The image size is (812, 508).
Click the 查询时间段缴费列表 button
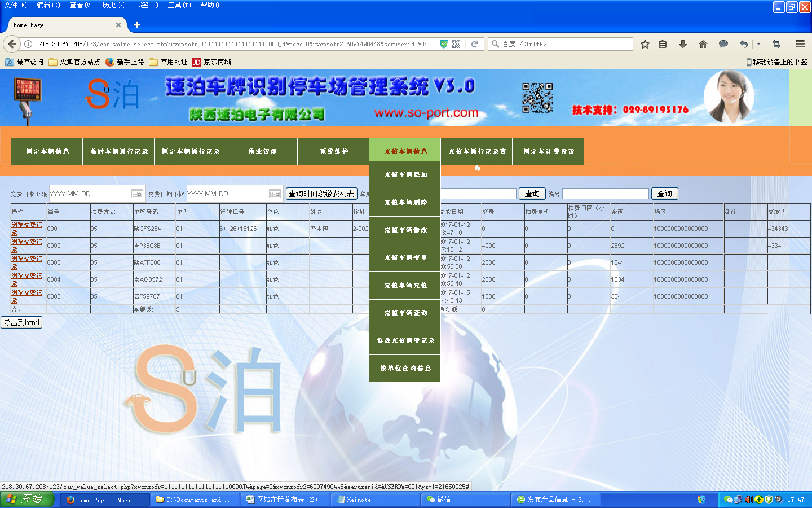tap(321, 194)
